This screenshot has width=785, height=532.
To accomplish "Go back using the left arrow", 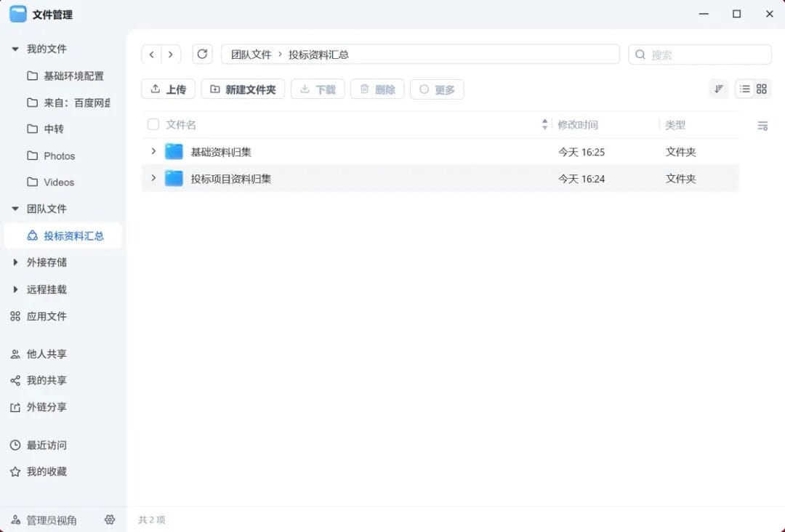I will pyautogui.click(x=151, y=55).
